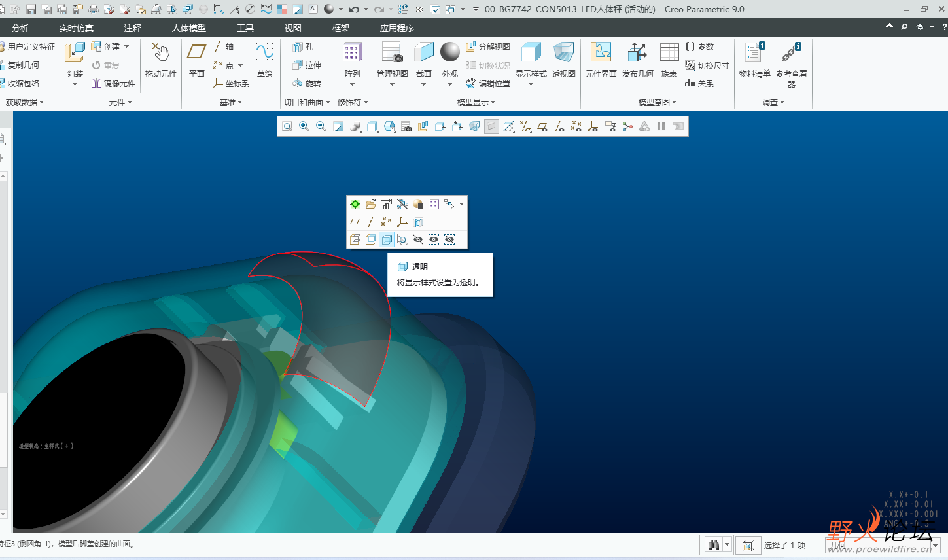Click the 拉伸 extrude tool
This screenshot has height=560, width=948.
[x=307, y=65]
